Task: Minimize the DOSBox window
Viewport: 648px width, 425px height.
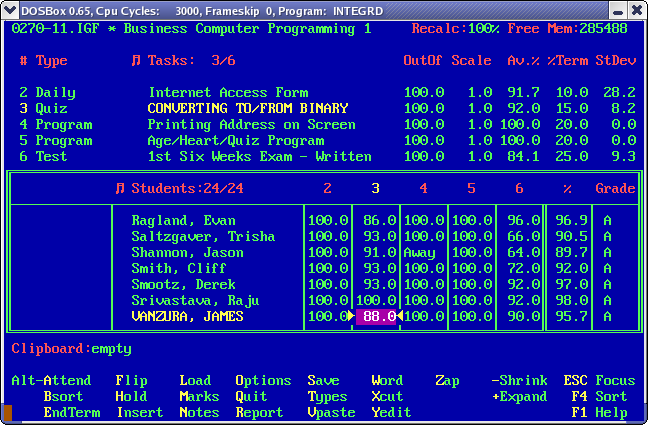Action: pos(618,10)
